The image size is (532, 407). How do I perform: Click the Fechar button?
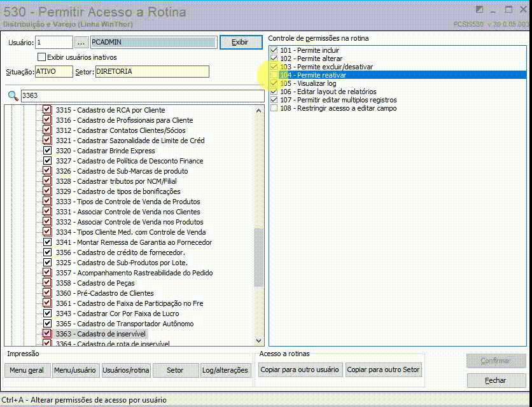point(496,380)
